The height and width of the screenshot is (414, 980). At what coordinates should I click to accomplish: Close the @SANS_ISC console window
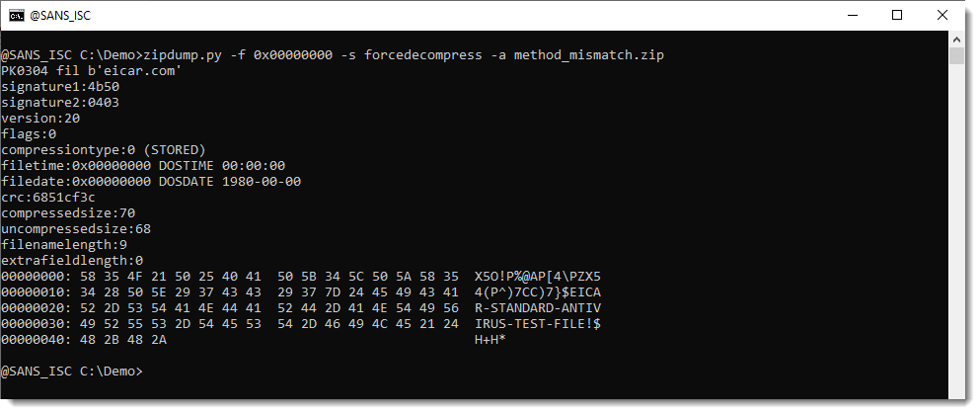click(x=942, y=16)
